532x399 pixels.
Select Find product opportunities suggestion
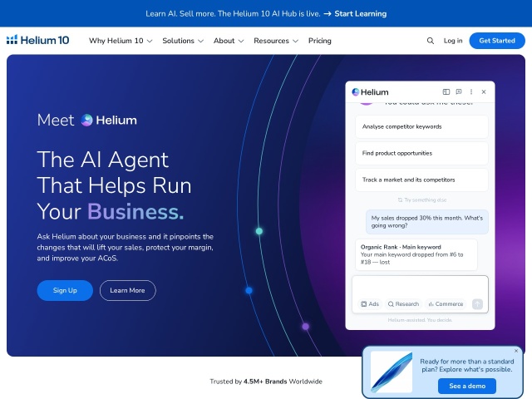421,153
